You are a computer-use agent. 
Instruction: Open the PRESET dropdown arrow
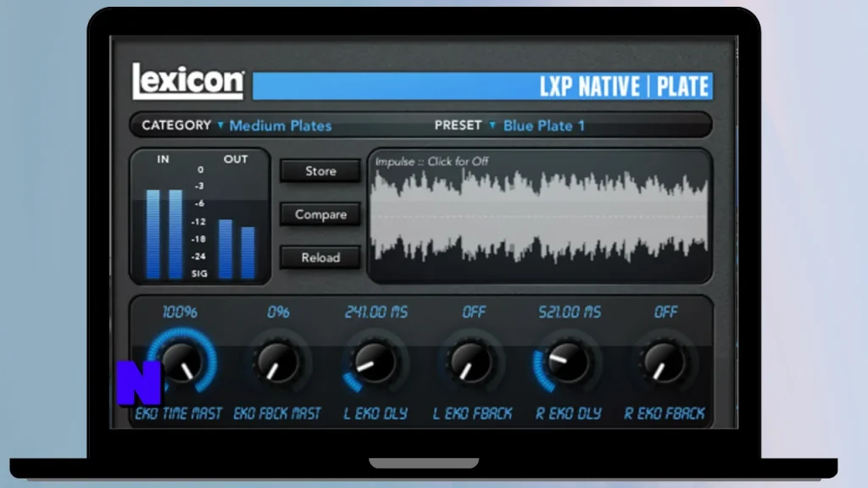pos(492,125)
